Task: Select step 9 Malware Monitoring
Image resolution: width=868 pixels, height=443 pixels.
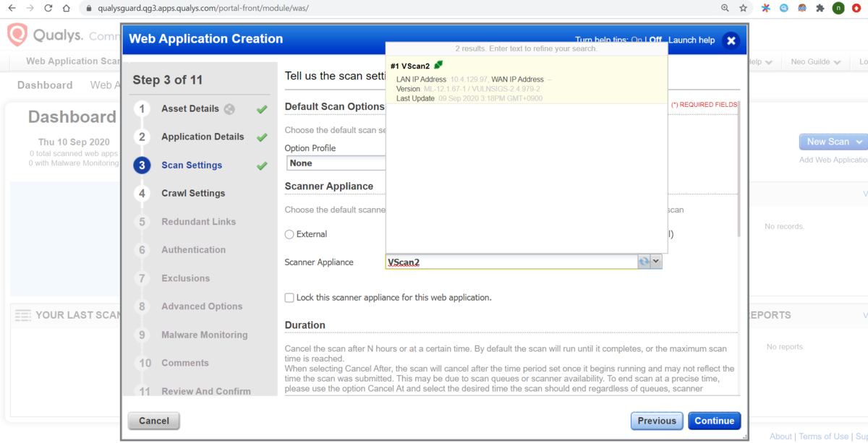Action: [x=205, y=335]
